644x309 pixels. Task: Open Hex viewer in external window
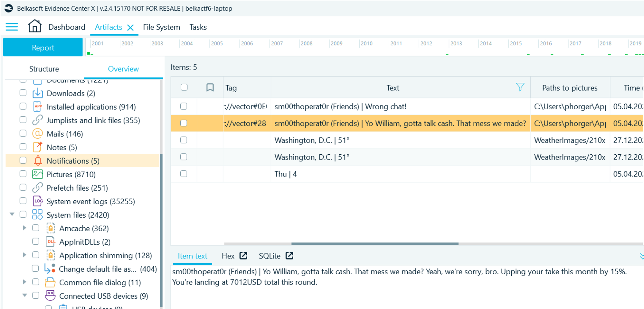coord(243,256)
